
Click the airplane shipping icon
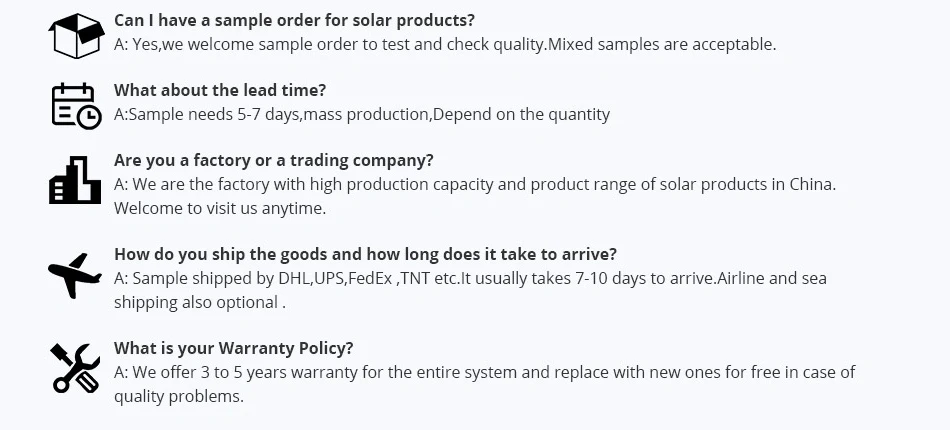(x=76, y=275)
